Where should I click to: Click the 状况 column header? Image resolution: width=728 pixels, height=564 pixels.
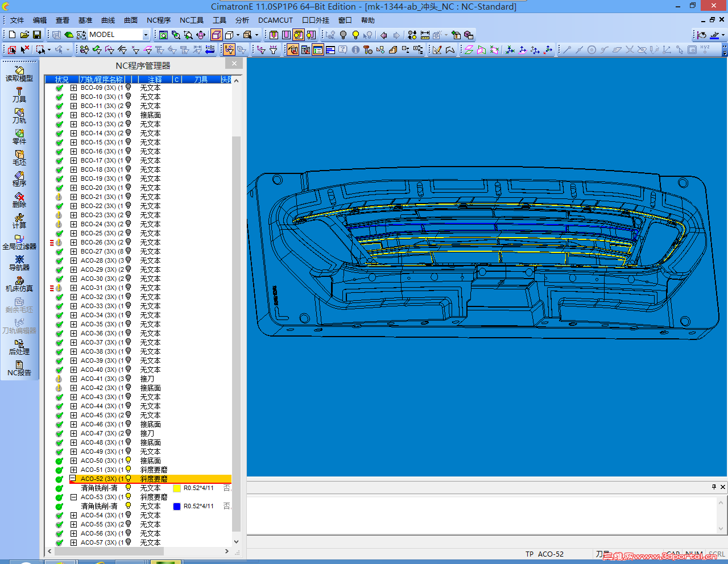(x=61, y=80)
